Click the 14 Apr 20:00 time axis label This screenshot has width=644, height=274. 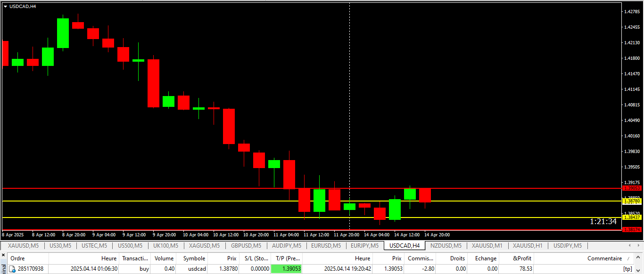(437, 234)
